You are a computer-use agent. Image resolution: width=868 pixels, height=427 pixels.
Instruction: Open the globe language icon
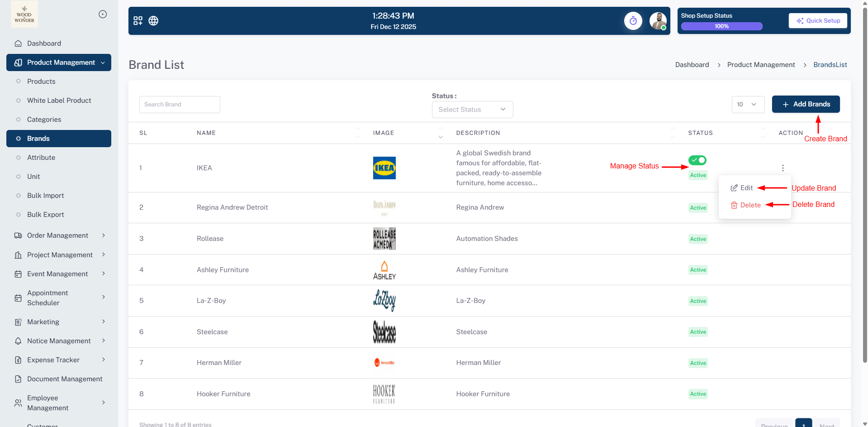[x=153, y=21]
